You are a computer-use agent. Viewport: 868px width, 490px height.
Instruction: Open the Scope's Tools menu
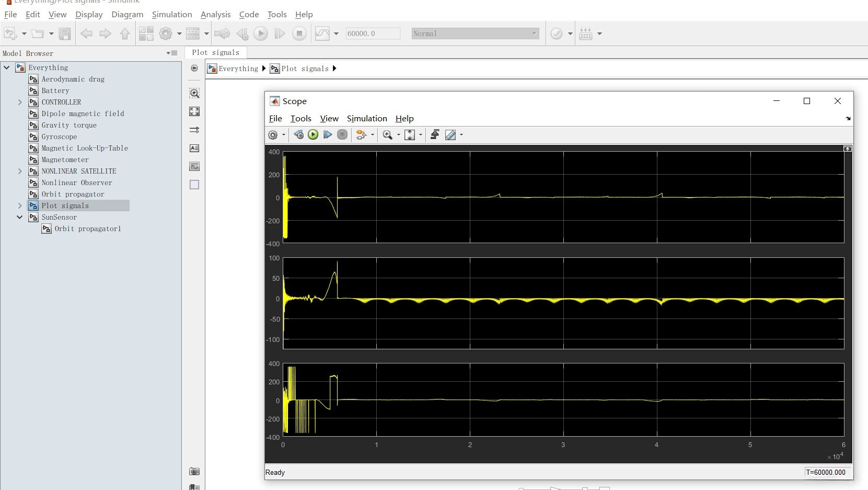click(x=300, y=119)
